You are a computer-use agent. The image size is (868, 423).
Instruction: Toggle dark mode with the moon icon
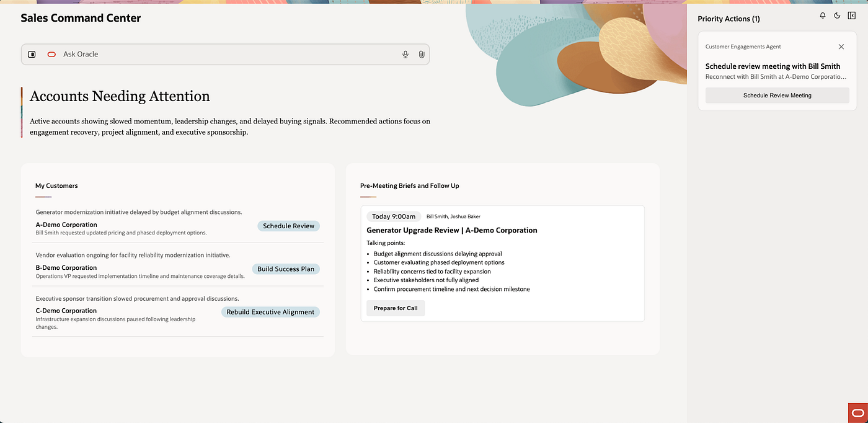point(837,16)
